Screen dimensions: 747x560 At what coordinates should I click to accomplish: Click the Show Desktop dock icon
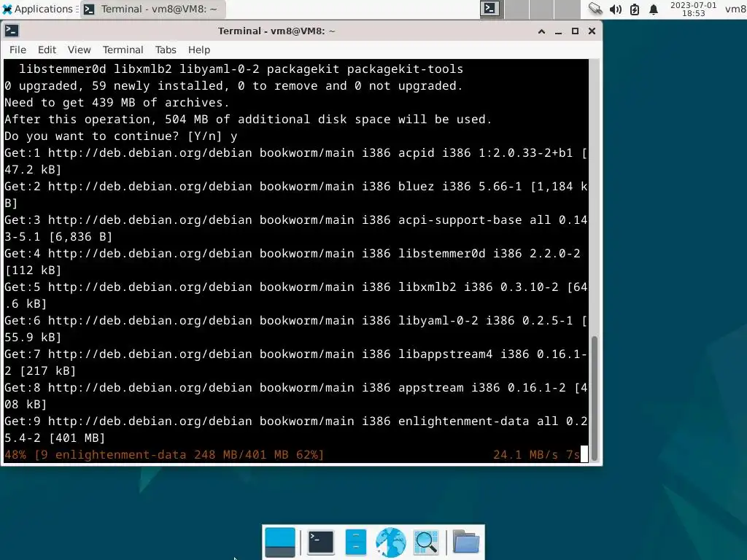pos(280,542)
